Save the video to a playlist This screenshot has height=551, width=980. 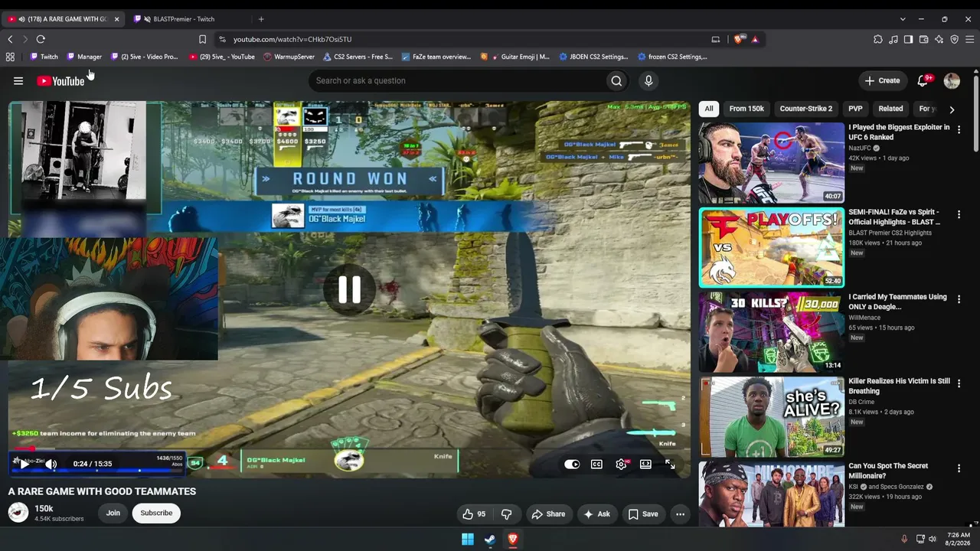[643, 514]
